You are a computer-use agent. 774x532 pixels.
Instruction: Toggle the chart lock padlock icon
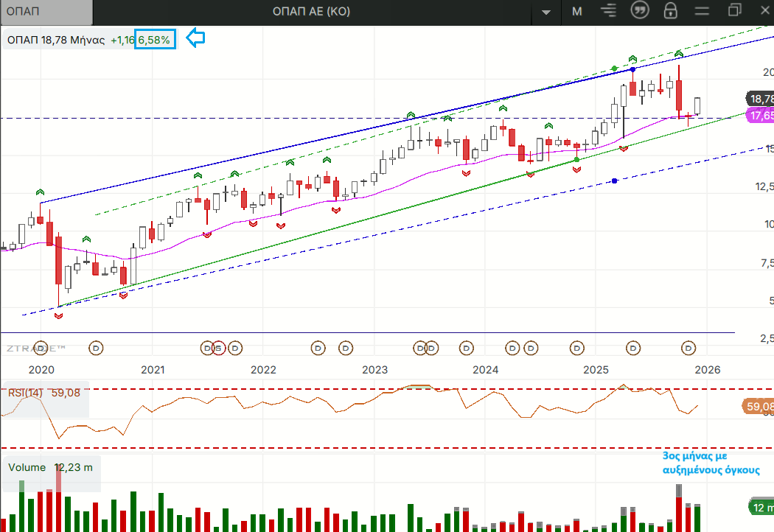pyautogui.click(x=670, y=11)
